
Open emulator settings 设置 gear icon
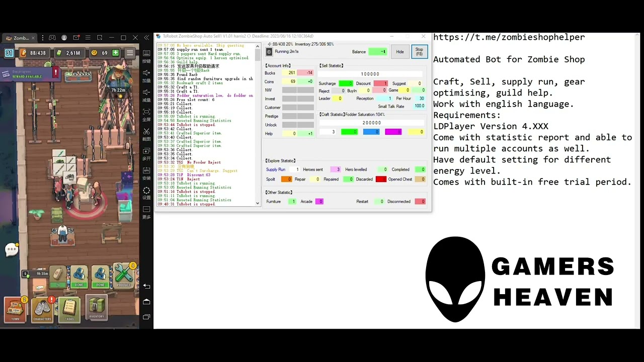coord(146,193)
